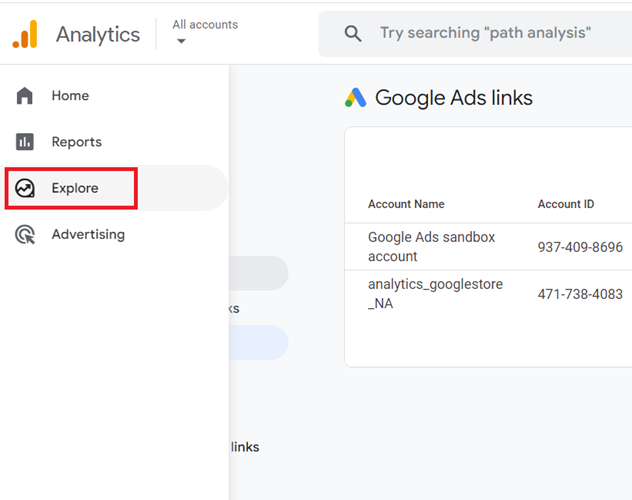
Task: Click the Google Analytics logo icon
Action: point(25,34)
